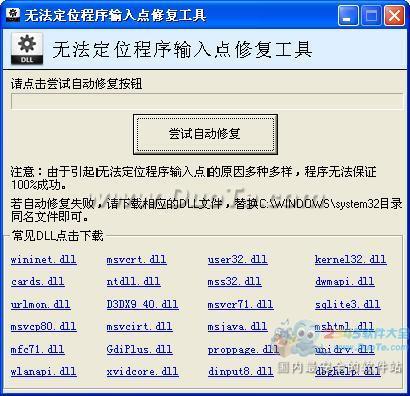The width and height of the screenshot is (410, 396).
Task: Download ntdll.dll from the list
Action: (x=134, y=282)
